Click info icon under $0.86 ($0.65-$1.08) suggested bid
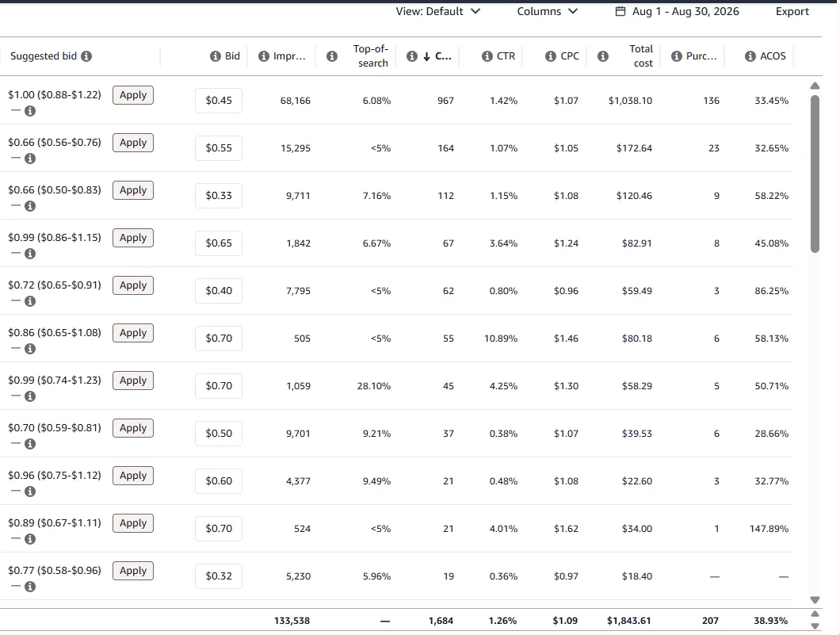The width and height of the screenshot is (840, 635). pos(31,349)
